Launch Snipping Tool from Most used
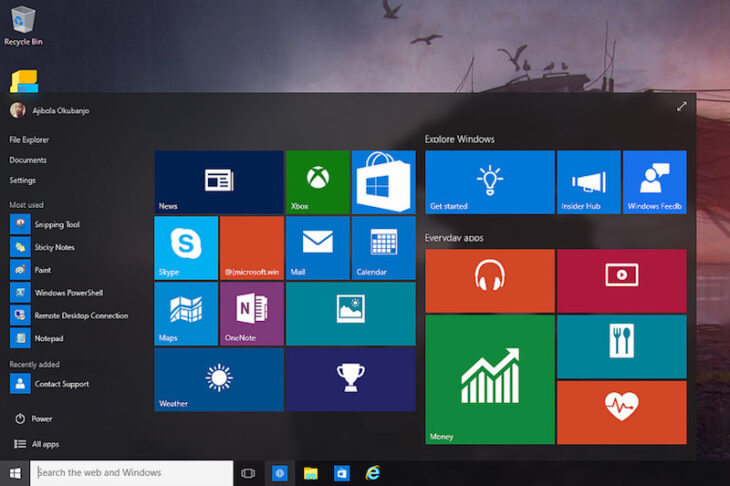Image resolution: width=730 pixels, height=486 pixels. 56,225
